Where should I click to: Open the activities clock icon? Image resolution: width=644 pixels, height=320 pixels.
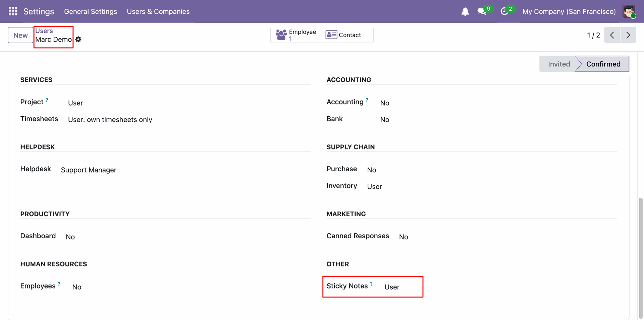tap(504, 11)
